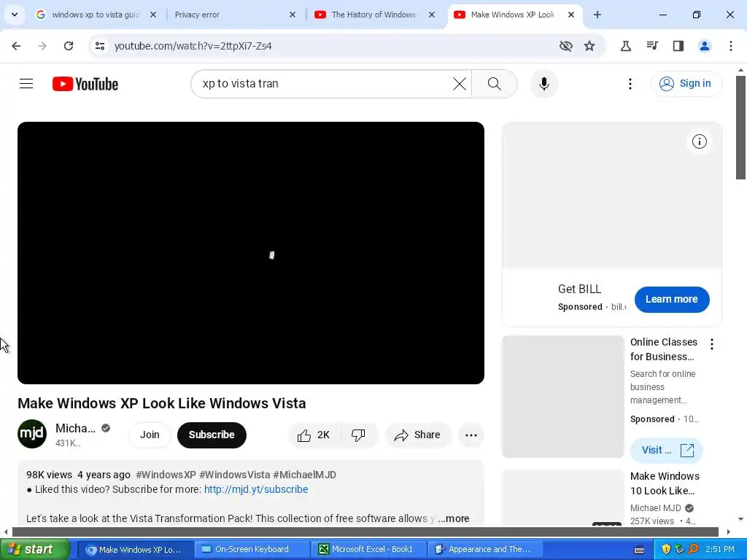Sign in to YouTube
Screen dimensions: 747x560
686,83
